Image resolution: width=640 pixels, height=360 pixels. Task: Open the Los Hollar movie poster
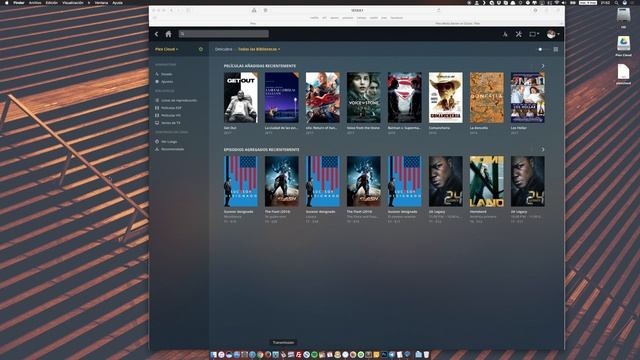pos(528,98)
